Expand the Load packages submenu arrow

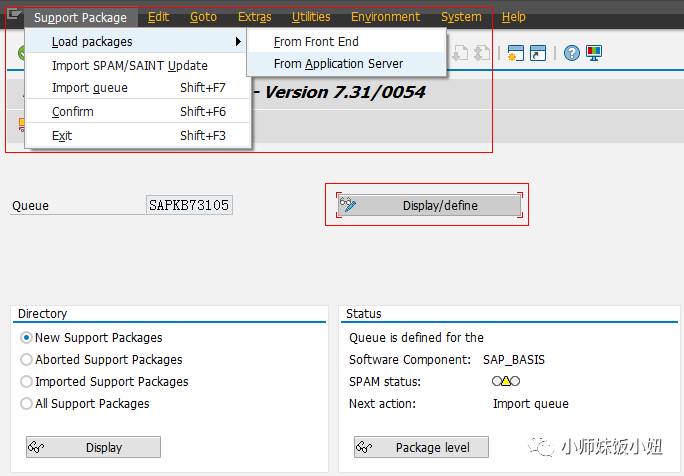click(x=238, y=41)
